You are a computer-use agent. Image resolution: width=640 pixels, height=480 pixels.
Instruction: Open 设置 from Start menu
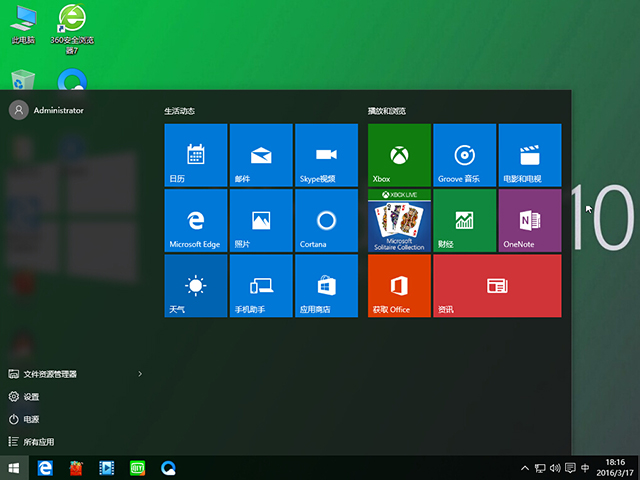[x=32, y=396]
